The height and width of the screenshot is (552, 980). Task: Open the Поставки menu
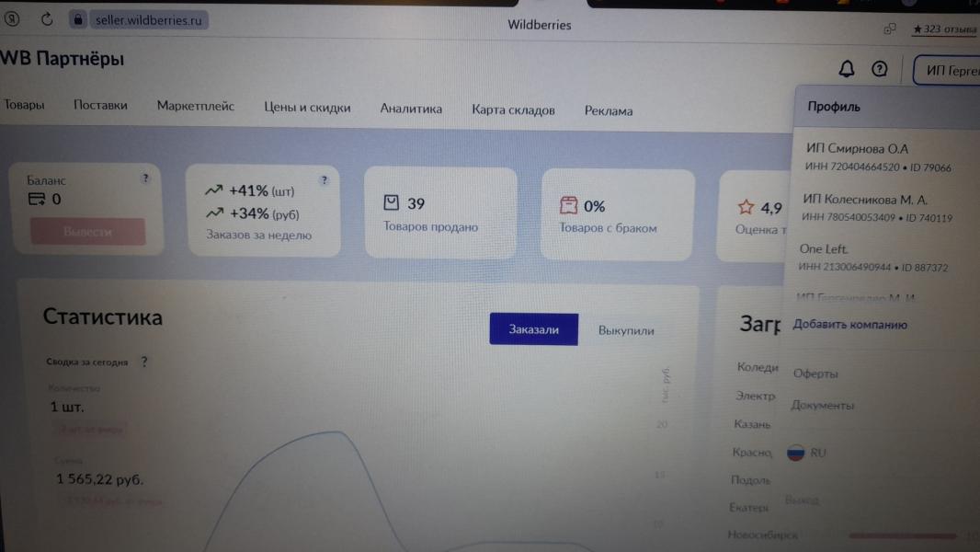pos(100,105)
